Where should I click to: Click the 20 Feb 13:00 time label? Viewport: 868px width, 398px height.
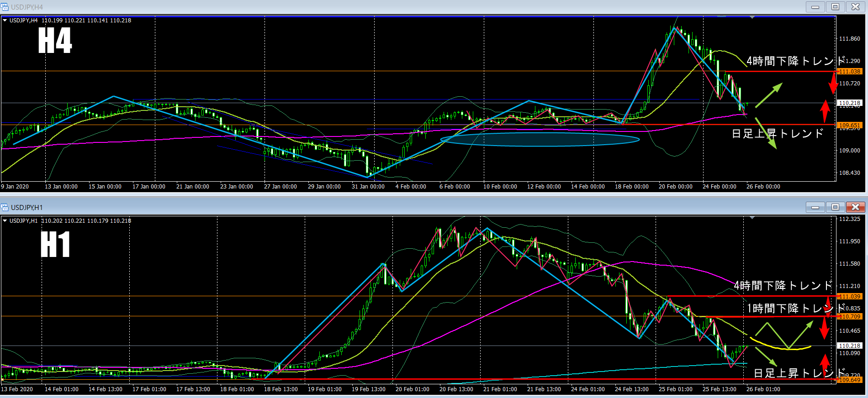(x=456, y=389)
